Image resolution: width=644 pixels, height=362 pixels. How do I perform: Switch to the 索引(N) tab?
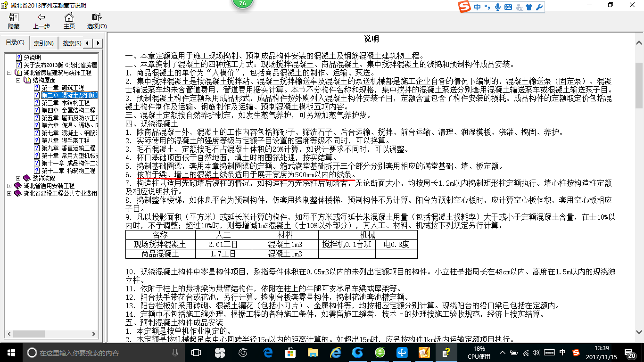43,43
